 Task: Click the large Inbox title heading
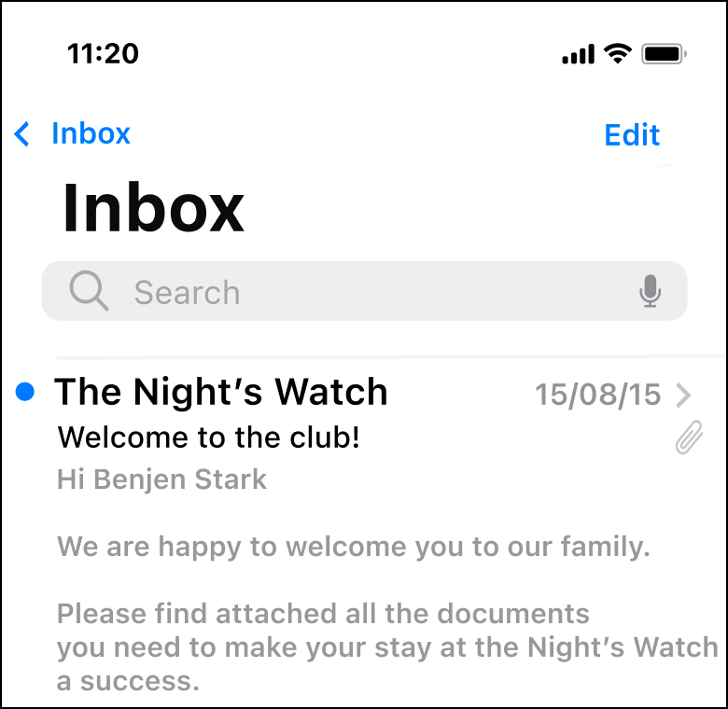click(153, 207)
